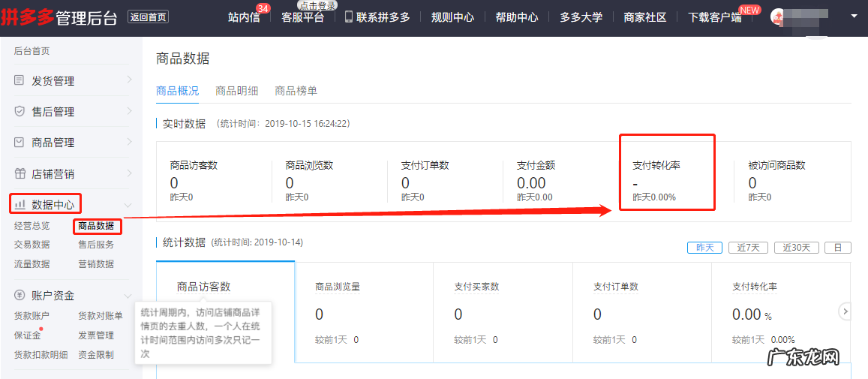Open 保证金 under 账户资金
The width and height of the screenshot is (868, 379).
[x=27, y=335]
